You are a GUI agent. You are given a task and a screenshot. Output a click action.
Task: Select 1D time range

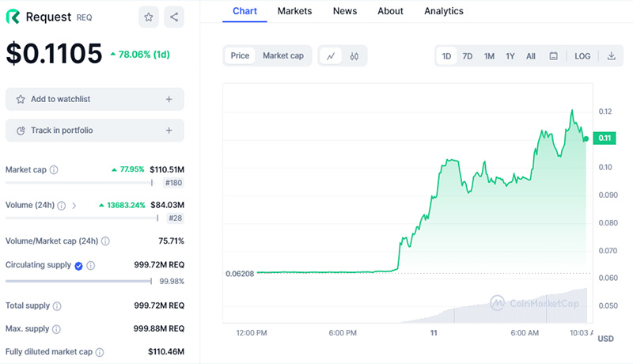click(446, 56)
